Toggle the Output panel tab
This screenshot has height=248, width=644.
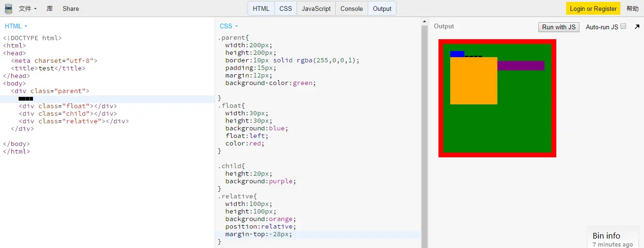tap(382, 9)
